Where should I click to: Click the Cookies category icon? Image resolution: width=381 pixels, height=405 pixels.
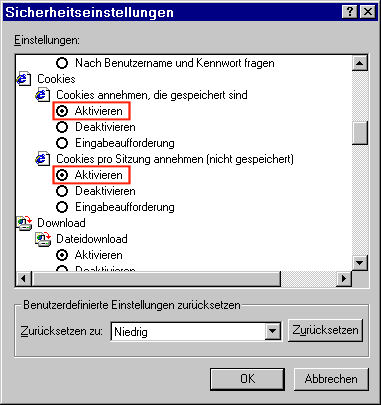click(x=24, y=79)
